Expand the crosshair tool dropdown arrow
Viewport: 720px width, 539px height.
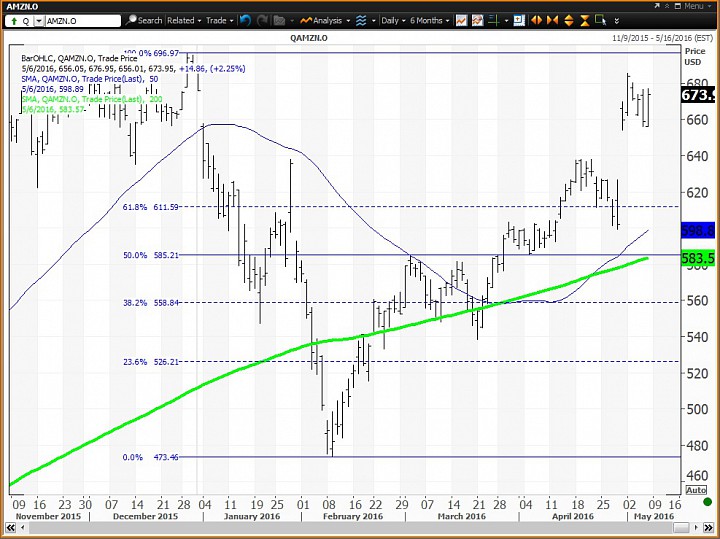(x=506, y=21)
